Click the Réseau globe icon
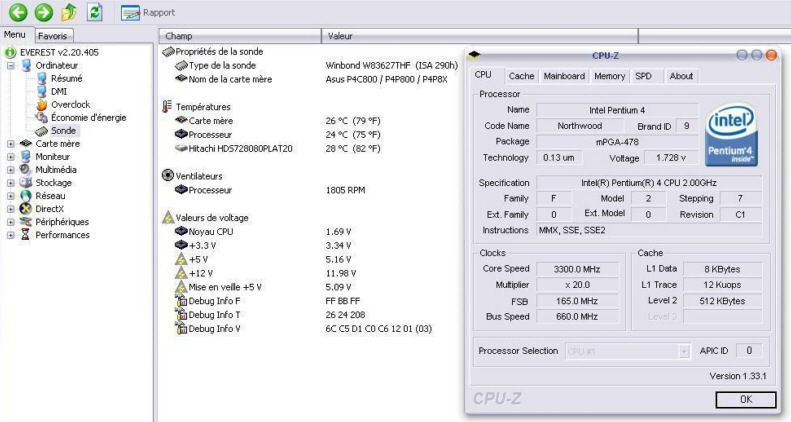The height and width of the screenshot is (422, 791). pos(25,196)
